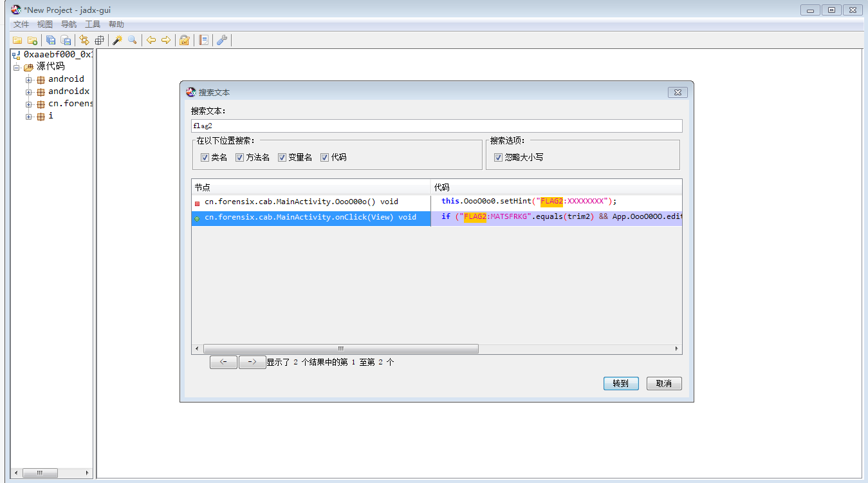
Task: Select the androidx tree item label
Action: (69, 92)
